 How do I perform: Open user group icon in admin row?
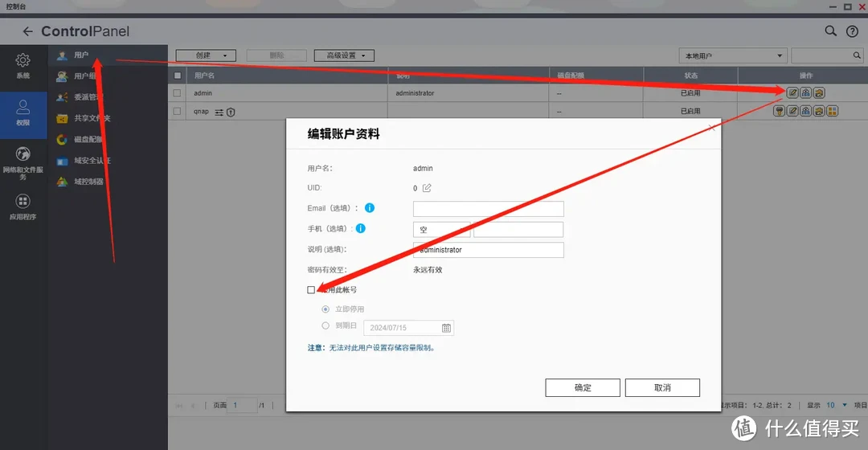[806, 93]
